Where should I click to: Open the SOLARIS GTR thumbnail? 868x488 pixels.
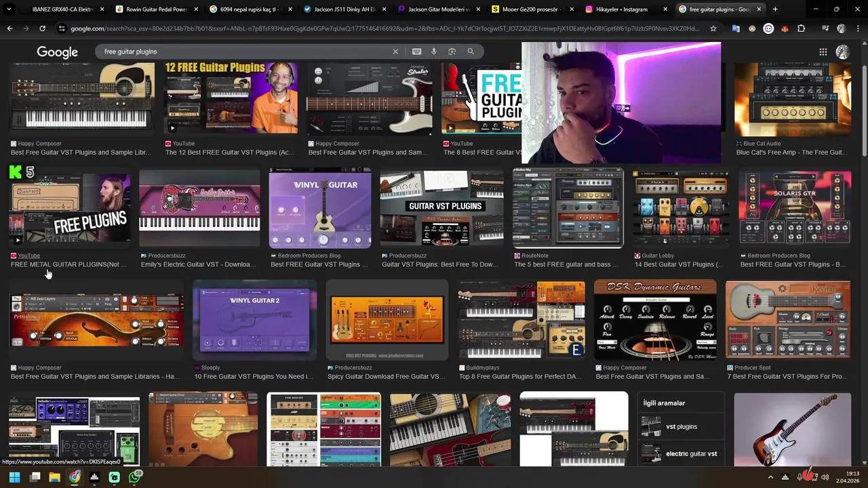[x=794, y=208]
